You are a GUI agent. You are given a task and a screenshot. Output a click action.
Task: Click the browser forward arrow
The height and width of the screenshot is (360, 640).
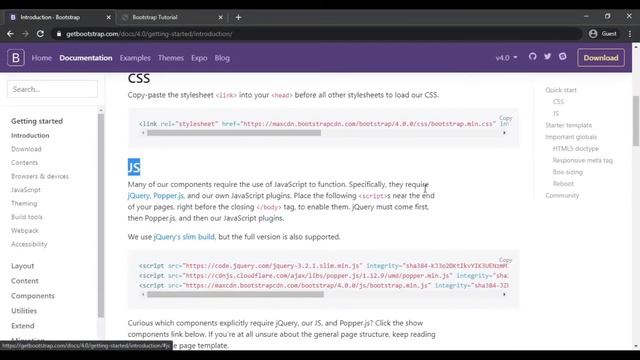pyautogui.click(x=25, y=34)
